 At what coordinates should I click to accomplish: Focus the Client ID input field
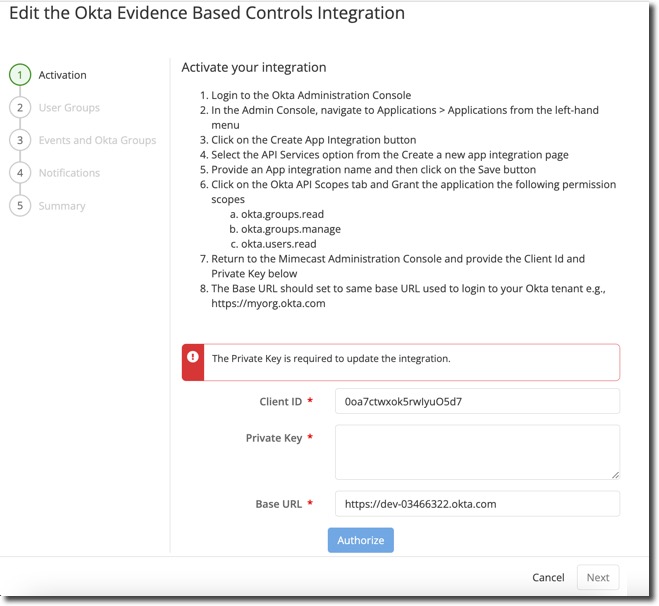pyautogui.click(x=477, y=402)
